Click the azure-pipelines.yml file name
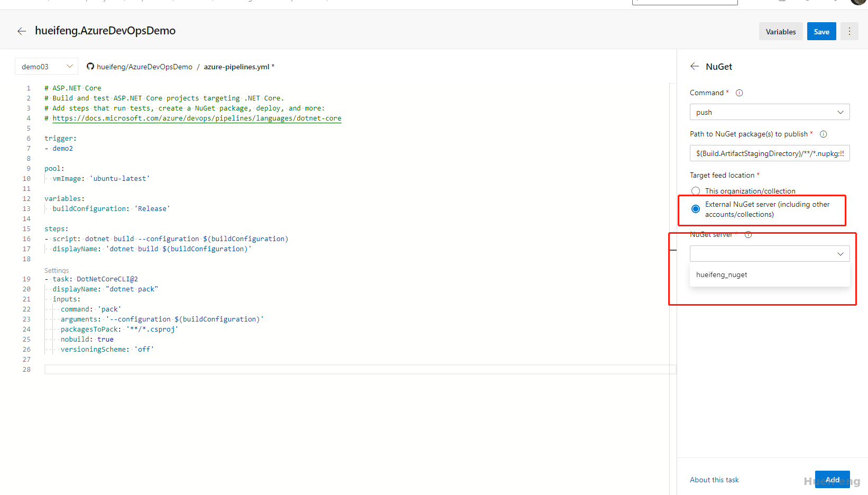868x495 pixels. (x=237, y=67)
